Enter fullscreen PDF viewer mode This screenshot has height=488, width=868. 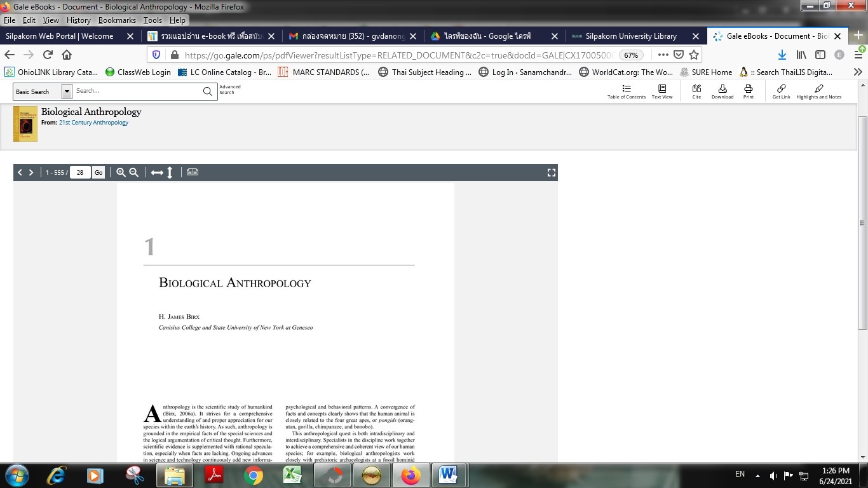(x=551, y=172)
